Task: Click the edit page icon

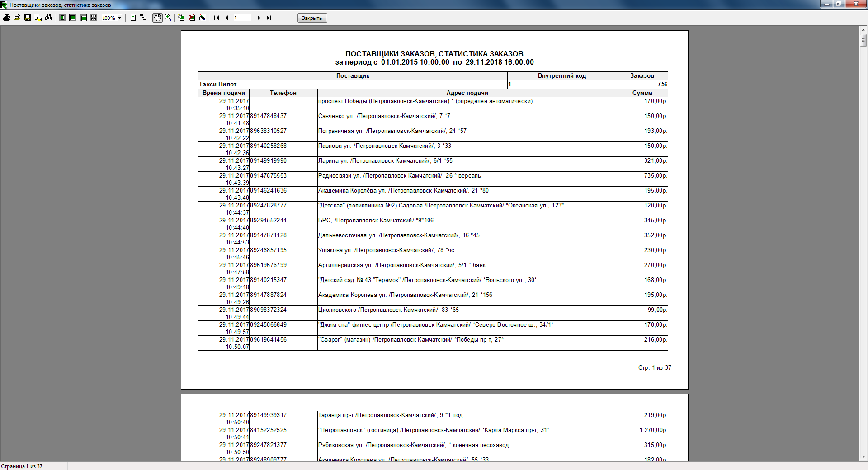Action: pos(203,18)
